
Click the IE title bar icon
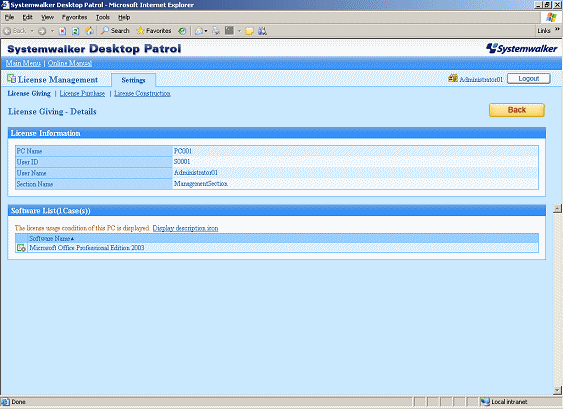[5, 5]
